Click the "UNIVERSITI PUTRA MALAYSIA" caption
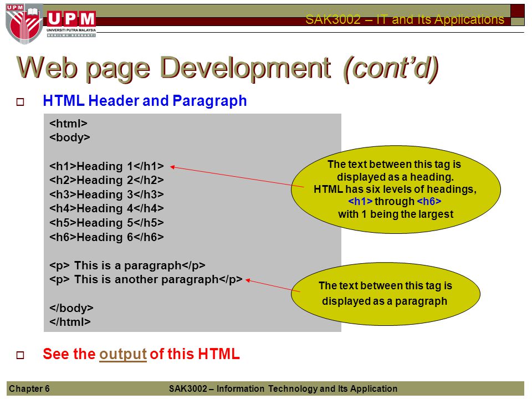 point(71,30)
